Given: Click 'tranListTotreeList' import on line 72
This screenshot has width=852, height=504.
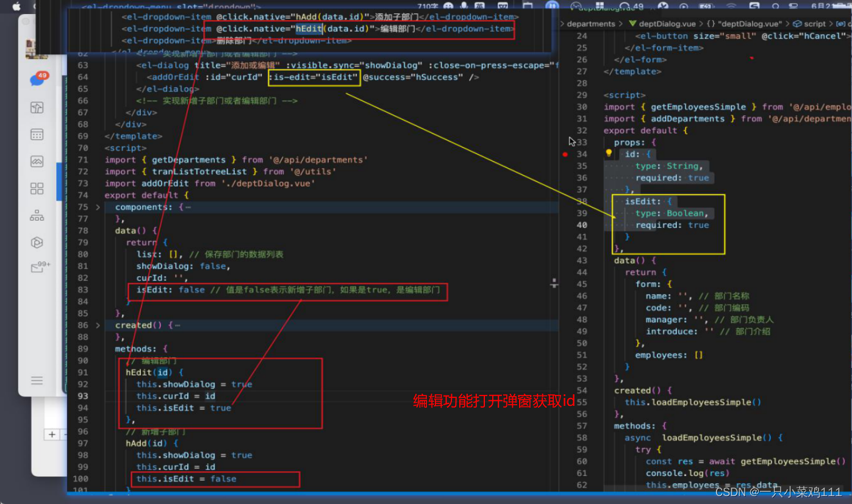Looking at the screenshot, I should (199, 172).
